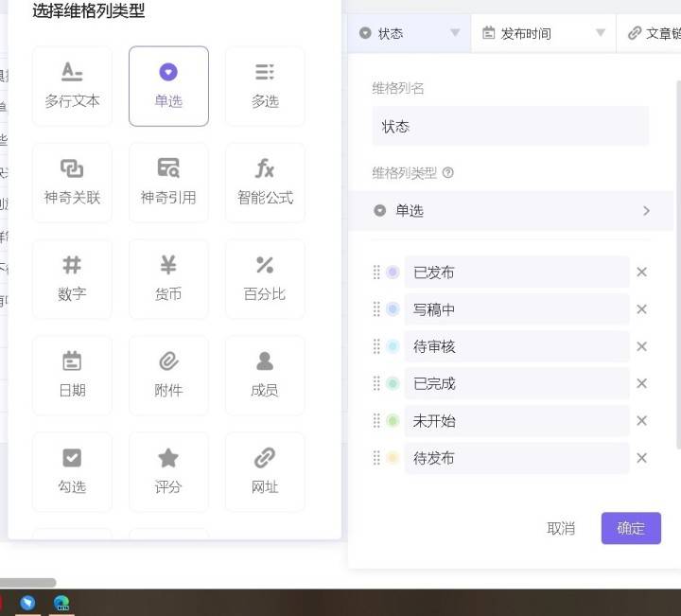Remove the 已发布 option
681x616 pixels.
(641, 273)
